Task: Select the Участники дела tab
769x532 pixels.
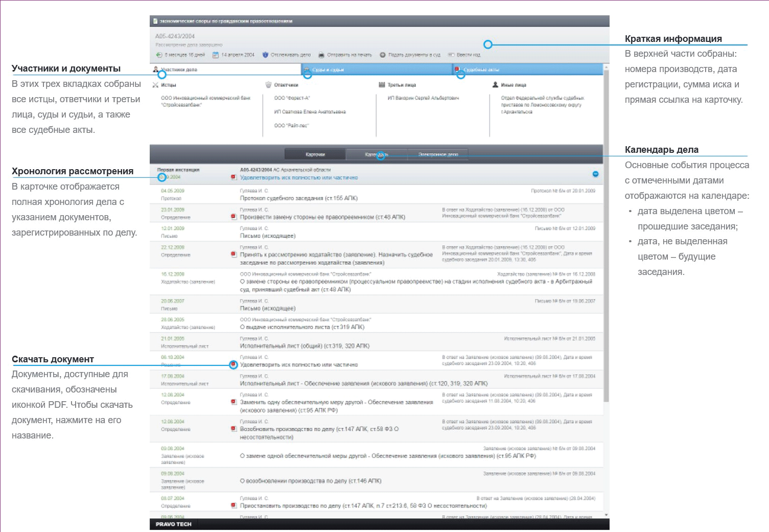Action: pos(179,70)
